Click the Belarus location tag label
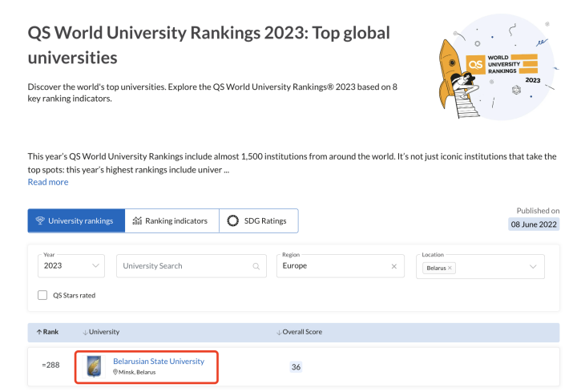The image size is (577, 392). [x=436, y=268]
